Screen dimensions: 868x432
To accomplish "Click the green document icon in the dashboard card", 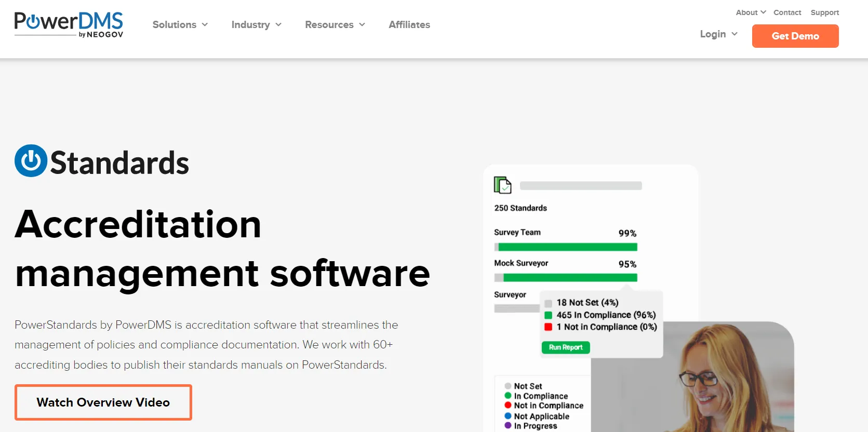I will coord(502,185).
